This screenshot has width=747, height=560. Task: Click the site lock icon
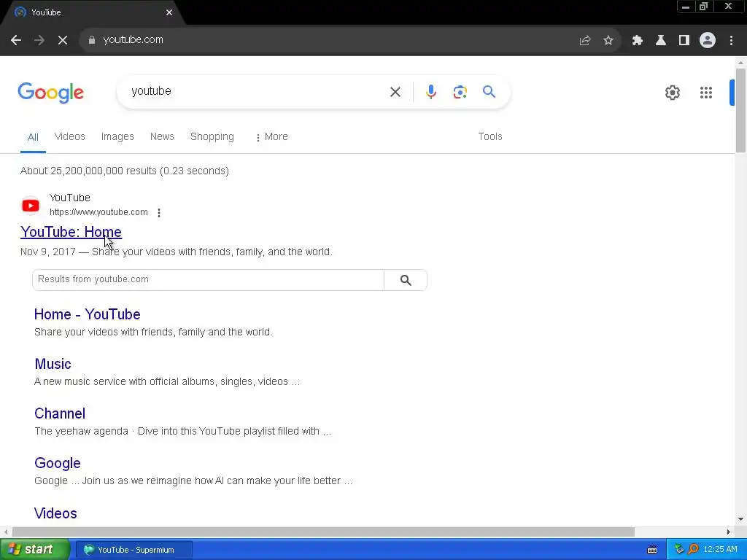pyautogui.click(x=92, y=40)
